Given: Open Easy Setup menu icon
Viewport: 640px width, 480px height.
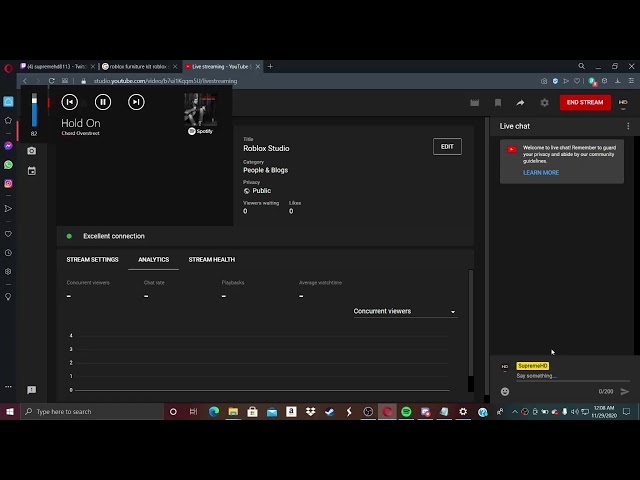Looking at the screenshot, I should (x=631, y=81).
